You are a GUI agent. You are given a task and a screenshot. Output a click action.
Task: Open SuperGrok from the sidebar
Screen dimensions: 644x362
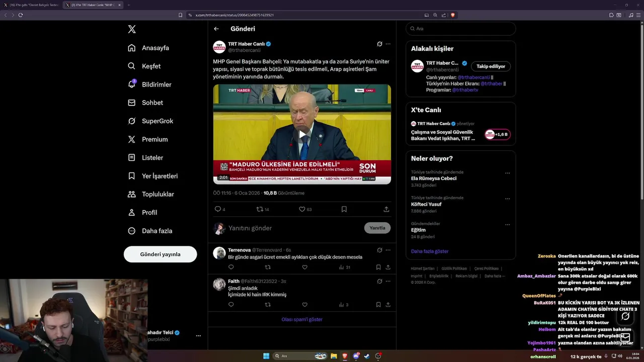click(x=150, y=121)
